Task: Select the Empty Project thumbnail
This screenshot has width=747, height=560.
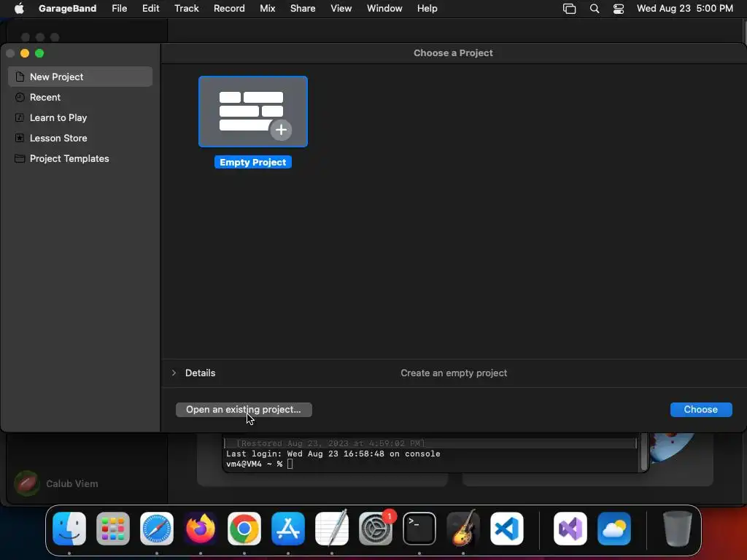Action: point(253,112)
